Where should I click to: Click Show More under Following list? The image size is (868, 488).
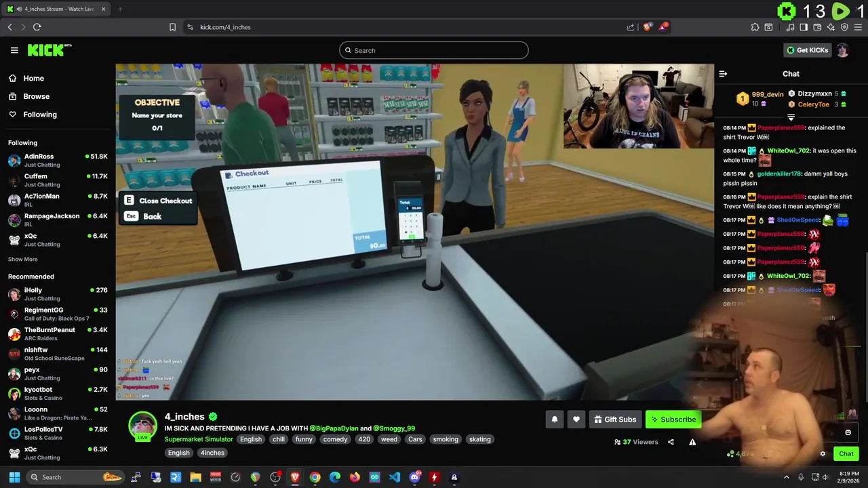(23, 259)
